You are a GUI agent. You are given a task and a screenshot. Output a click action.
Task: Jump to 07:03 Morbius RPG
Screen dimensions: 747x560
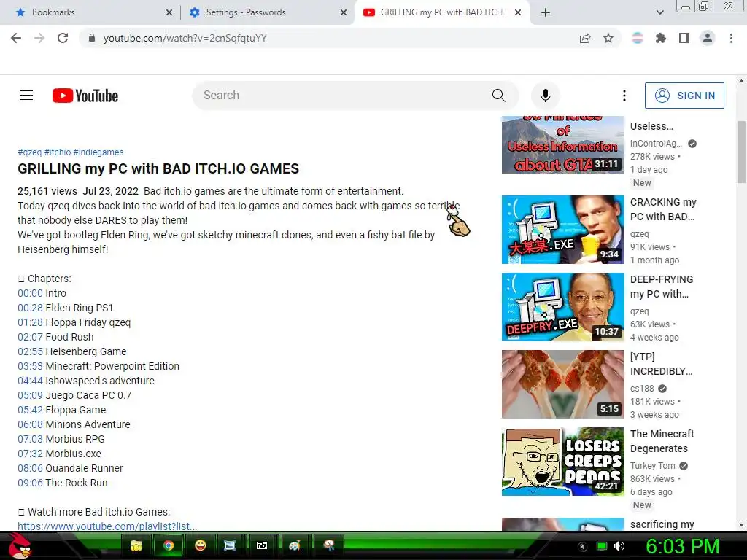tap(30, 439)
